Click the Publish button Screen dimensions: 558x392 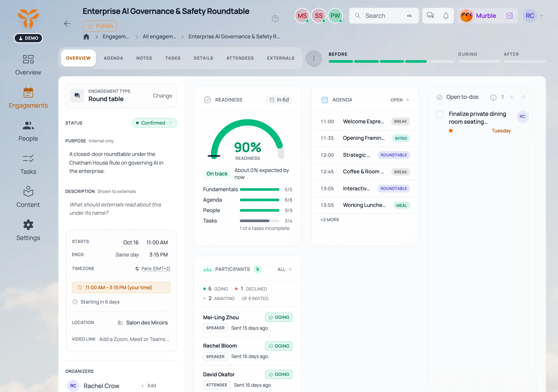[100, 26]
